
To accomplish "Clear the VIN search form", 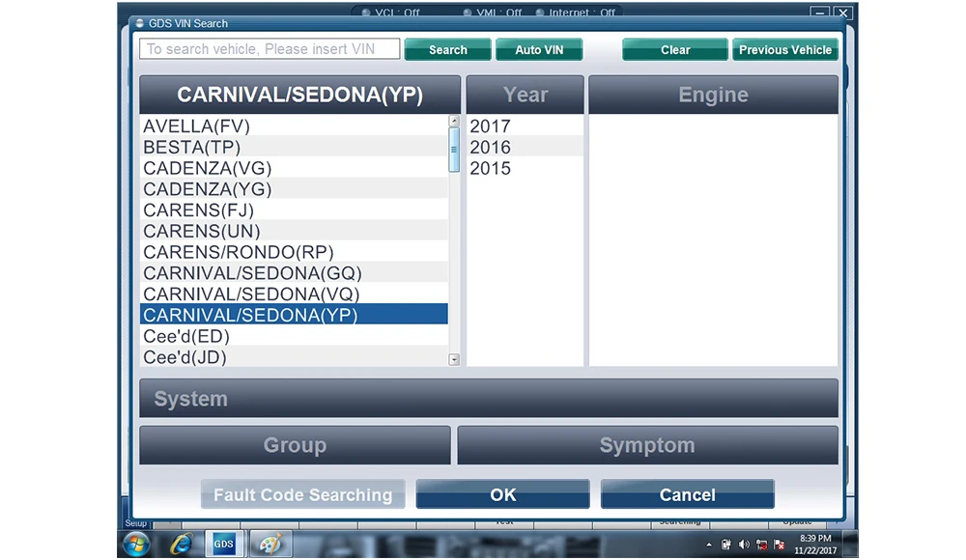I will tap(675, 50).
